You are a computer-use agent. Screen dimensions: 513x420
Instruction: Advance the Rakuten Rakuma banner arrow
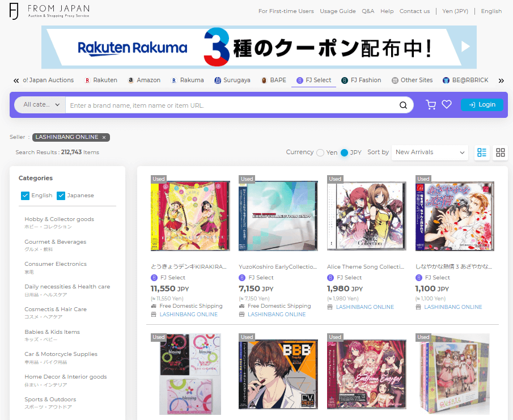click(x=465, y=47)
